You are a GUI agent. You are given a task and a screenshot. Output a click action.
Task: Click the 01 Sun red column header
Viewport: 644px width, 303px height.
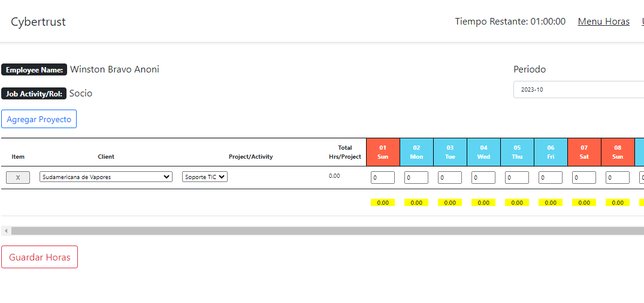pos(383,152)
